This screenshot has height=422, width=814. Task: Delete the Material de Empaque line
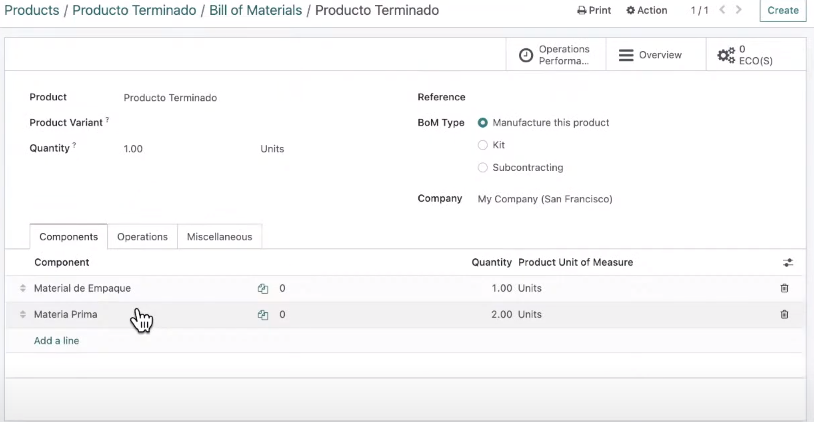pyautogui.click(x=784, y=288)
